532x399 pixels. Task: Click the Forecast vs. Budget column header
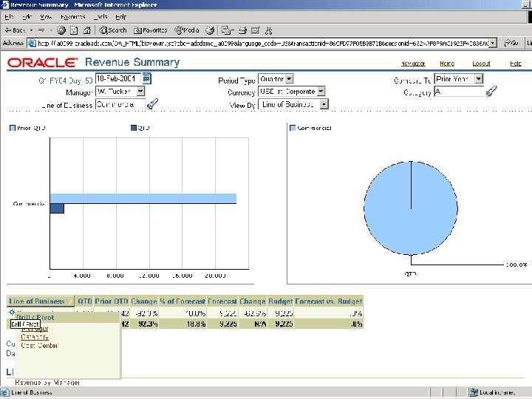328,301
